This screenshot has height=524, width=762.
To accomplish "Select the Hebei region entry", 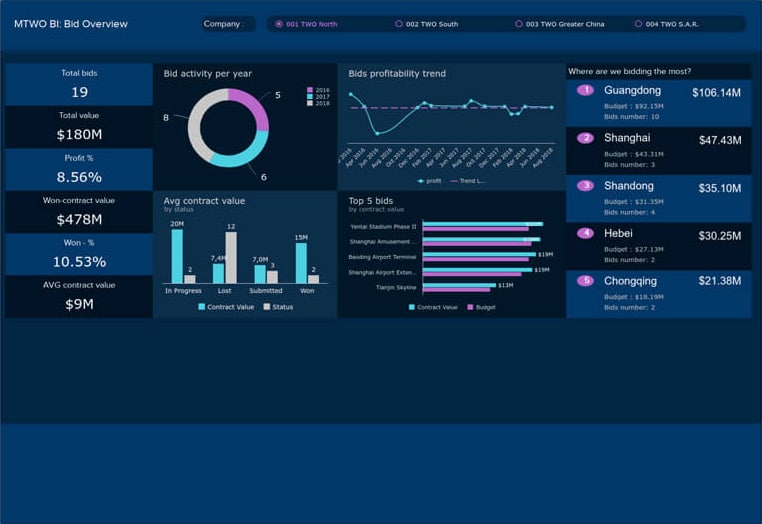I will tap(658, 245).
